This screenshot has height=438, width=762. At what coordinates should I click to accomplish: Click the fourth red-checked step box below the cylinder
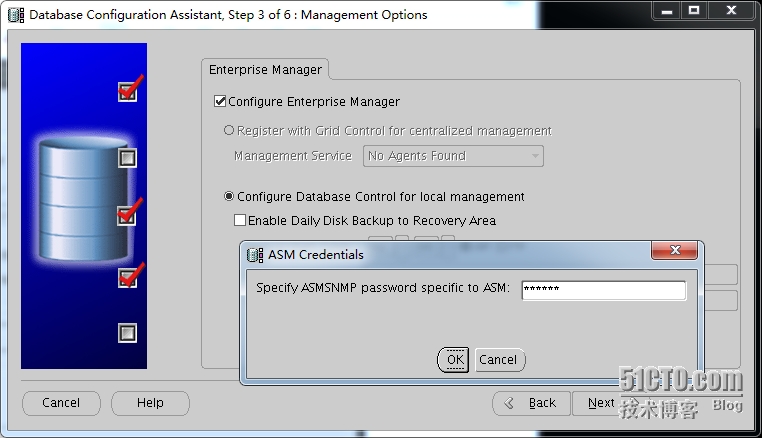pos(127,278)
